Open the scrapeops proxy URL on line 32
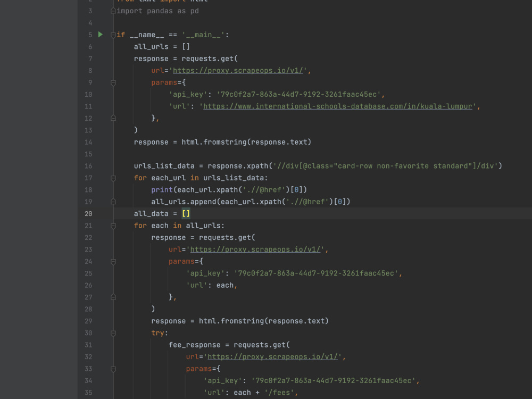The height and width of the screenshot is (399, 532). [x=272, y=356]
